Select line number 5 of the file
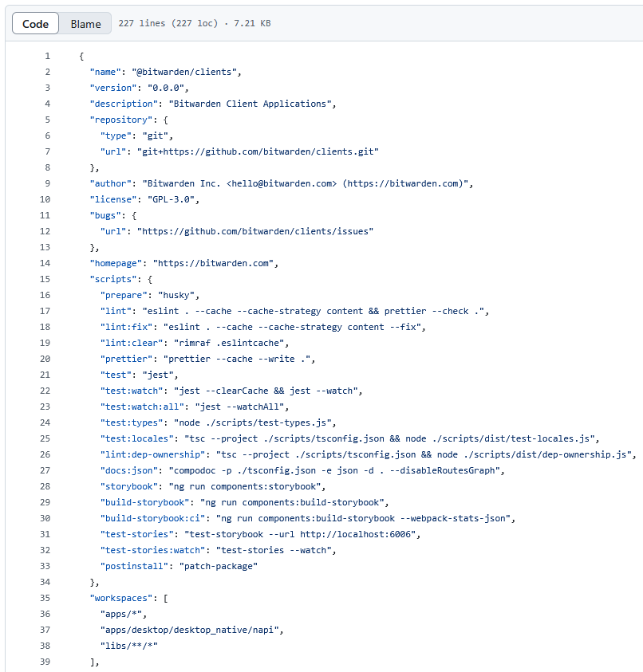 tap(47, 120)
